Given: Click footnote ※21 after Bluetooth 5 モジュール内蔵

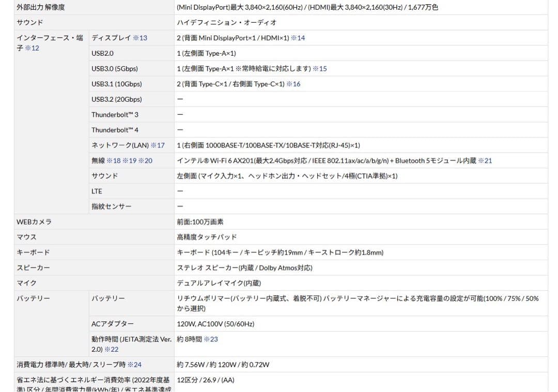Looking at the screenshot, I should [484, 161].
